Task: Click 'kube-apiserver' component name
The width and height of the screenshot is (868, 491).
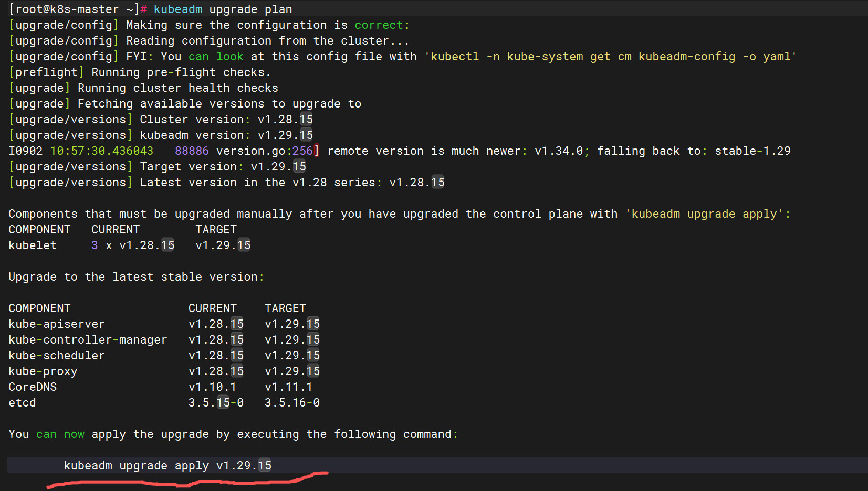Action: (57, 324)
